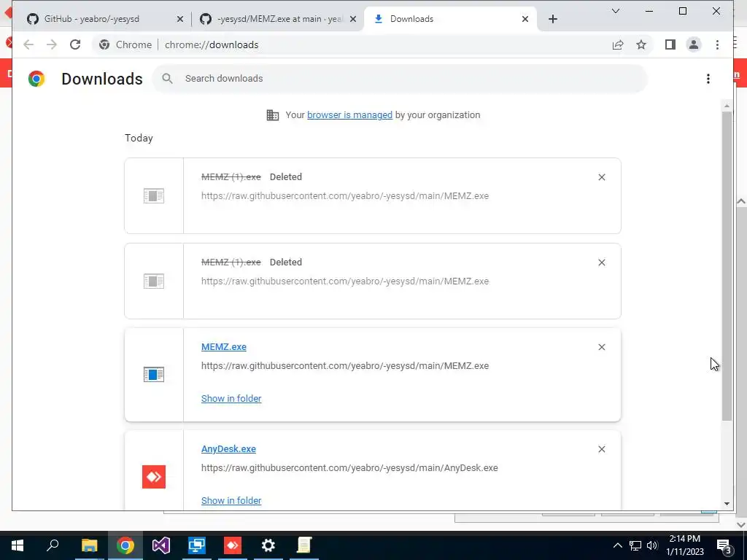Open the AnyDesk.exe file link
The height and width of the screenshot is (560, 747).
tap(228, 449)
